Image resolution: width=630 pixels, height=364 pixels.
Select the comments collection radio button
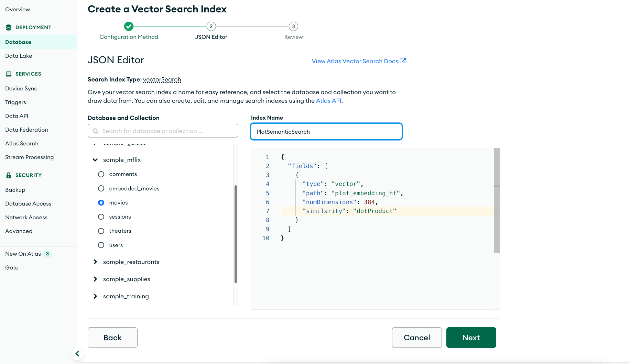pyautogui.click(x=101, y=174)
